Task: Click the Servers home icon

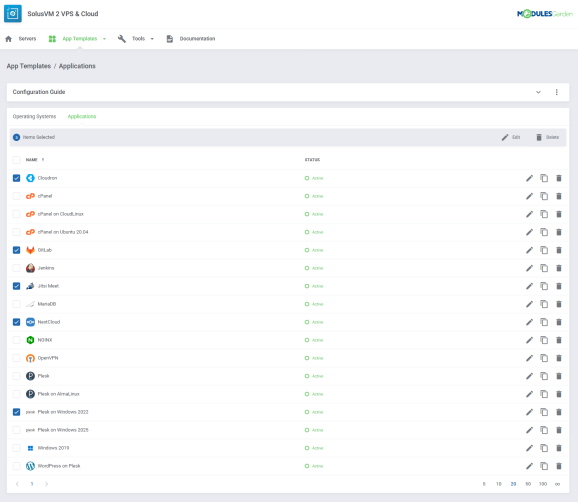Action: tap(8, 39)
